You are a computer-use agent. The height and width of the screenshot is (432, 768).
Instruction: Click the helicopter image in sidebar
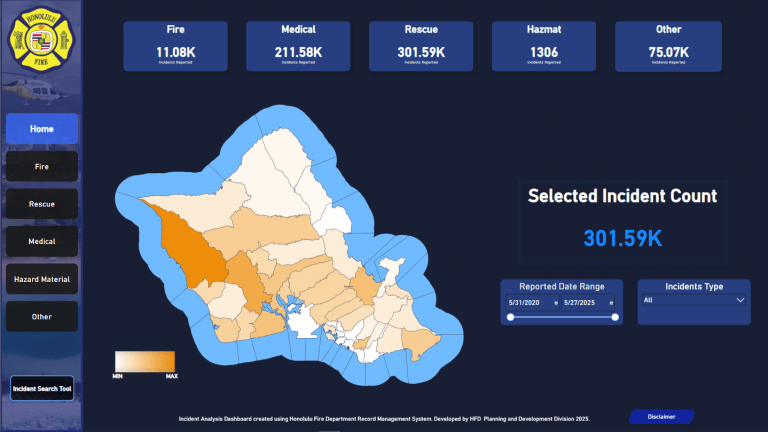pyautogui.click(x=34, y=91)
